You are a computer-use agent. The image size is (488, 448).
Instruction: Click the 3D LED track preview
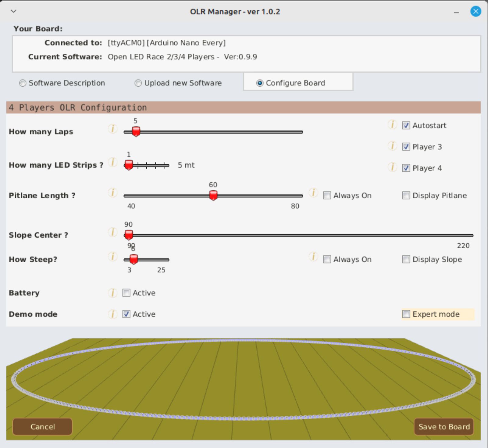pos(244,389)
